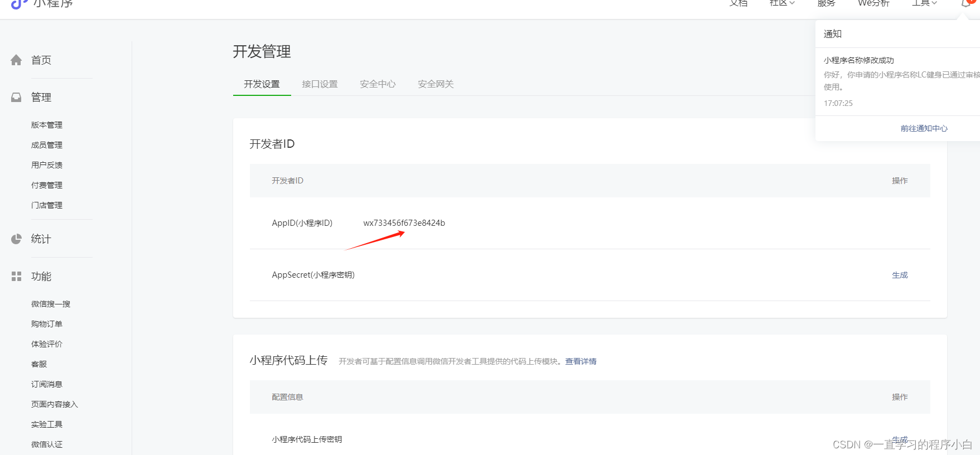Open 付费管理 page
The image size is (980, 455).
[47, 185]
